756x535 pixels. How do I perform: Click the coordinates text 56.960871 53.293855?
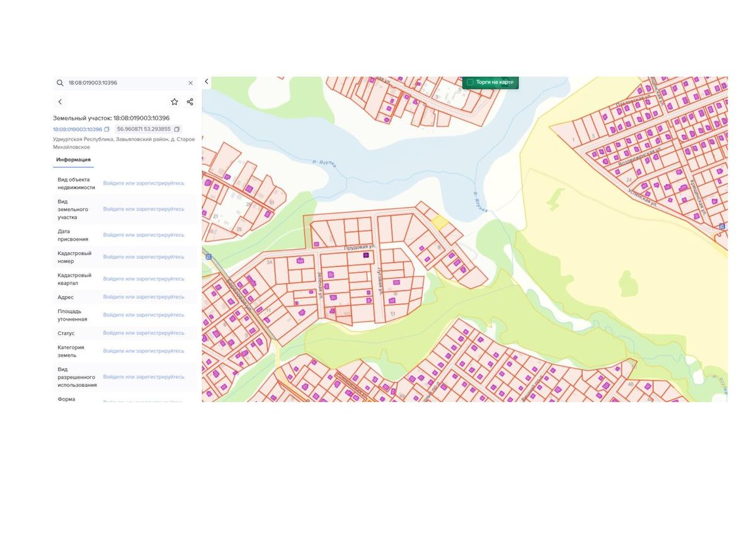coord(144,129)
